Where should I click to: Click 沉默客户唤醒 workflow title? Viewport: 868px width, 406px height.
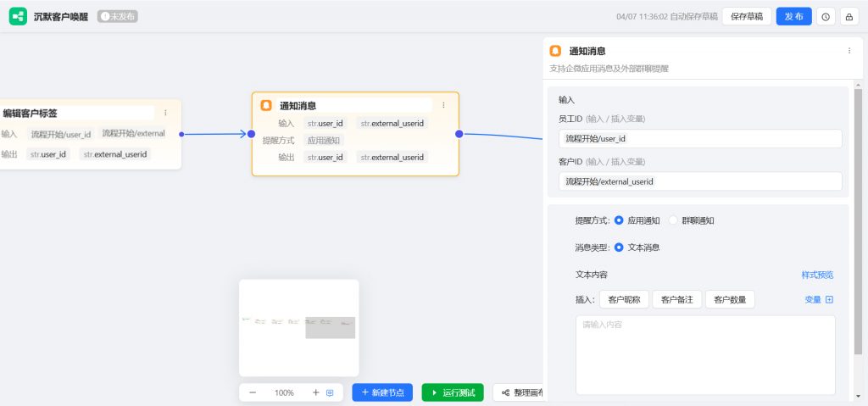click(61, 17)
